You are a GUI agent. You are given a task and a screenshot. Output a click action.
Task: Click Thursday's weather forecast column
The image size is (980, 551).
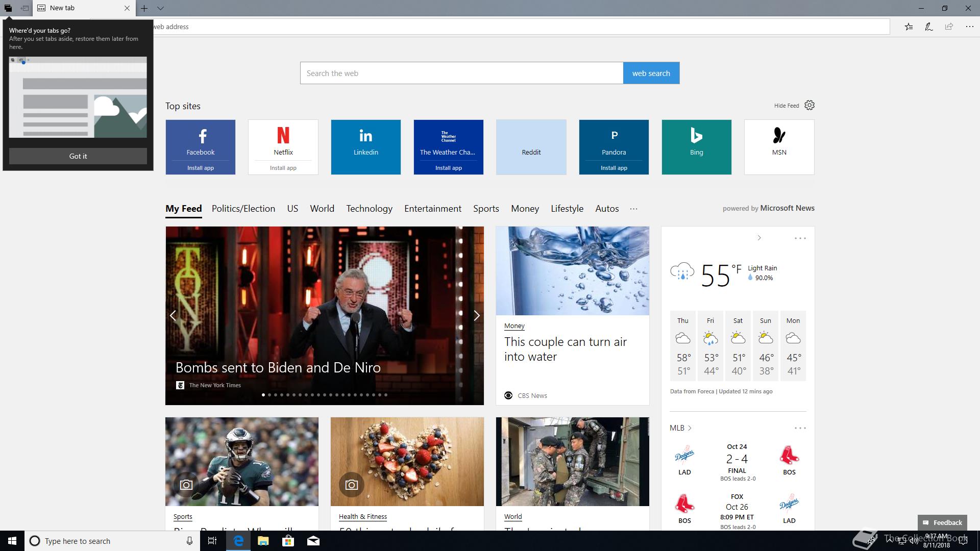[x=683, y=346]
